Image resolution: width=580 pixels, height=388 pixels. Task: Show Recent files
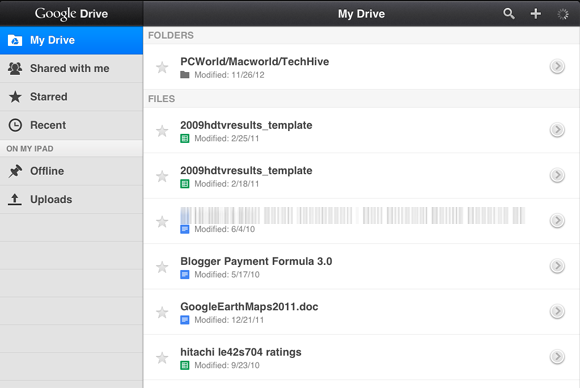click(x=71, y=125)
